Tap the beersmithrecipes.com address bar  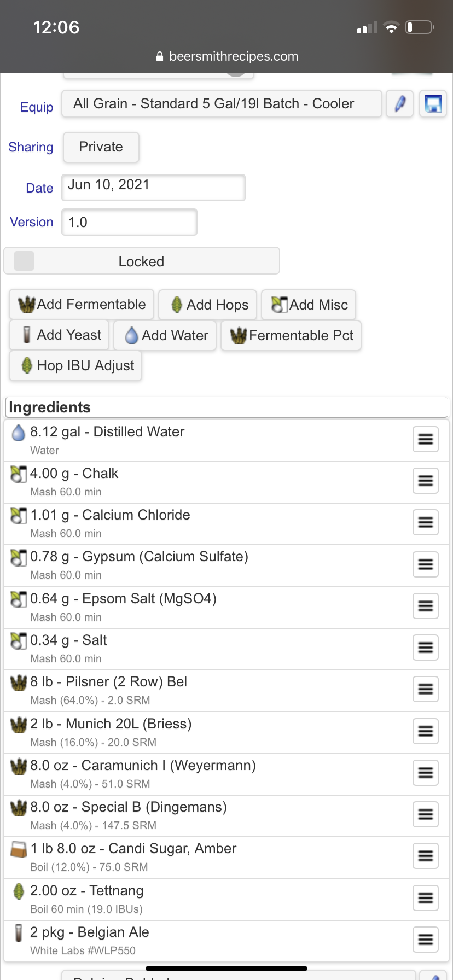click(x=226, y=56)
